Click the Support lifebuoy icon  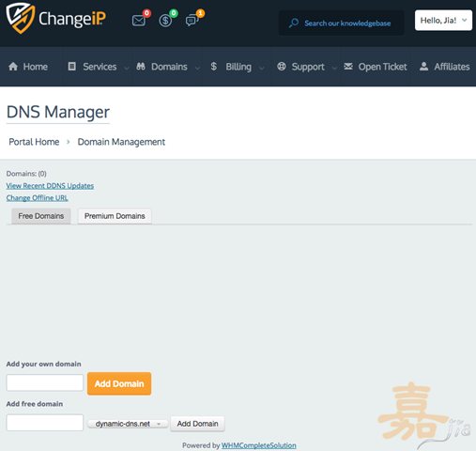[x=282, y=67]
